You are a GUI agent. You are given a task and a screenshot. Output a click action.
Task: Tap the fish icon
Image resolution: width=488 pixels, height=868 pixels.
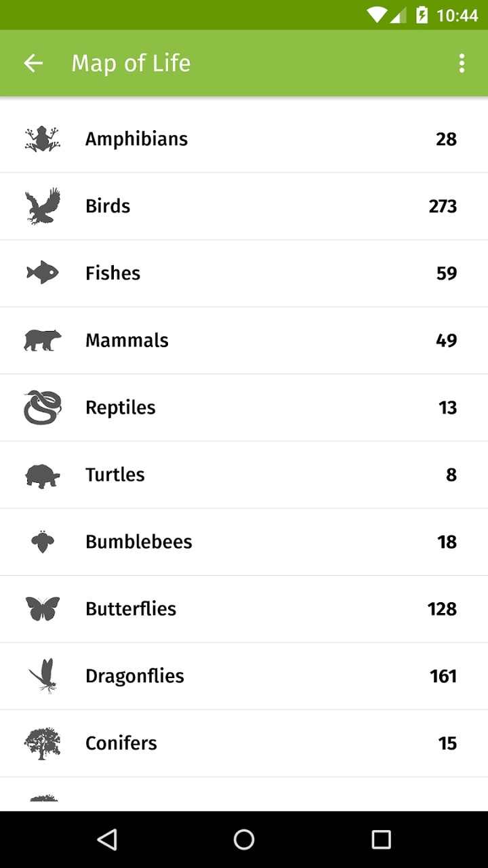pos(43,273)
